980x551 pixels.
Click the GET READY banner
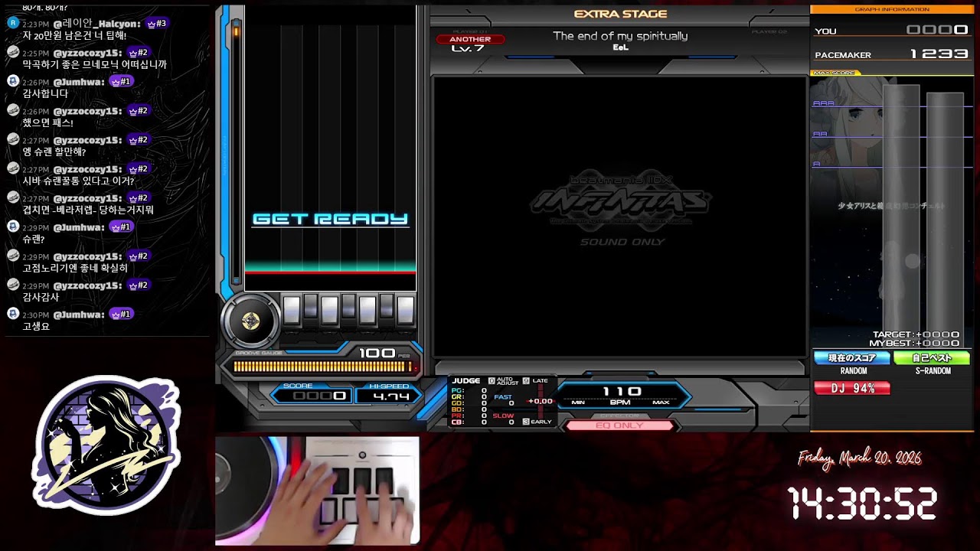pos(330,219)
